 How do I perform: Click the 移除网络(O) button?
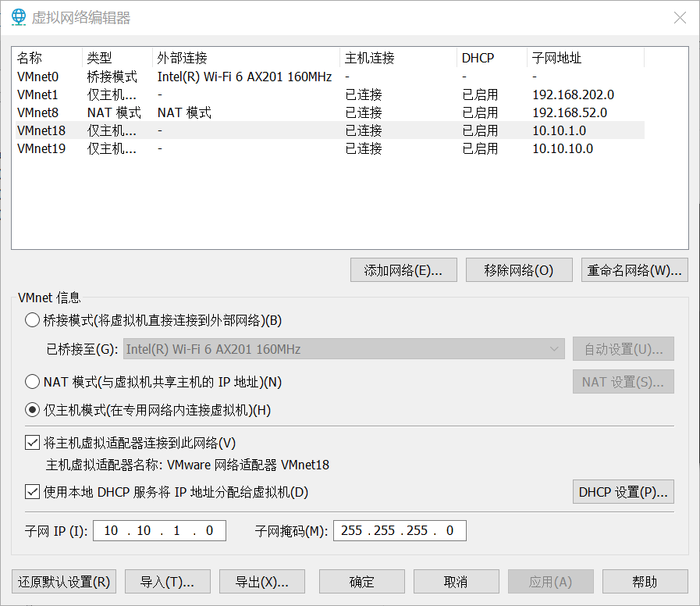(x=519, y=270)
